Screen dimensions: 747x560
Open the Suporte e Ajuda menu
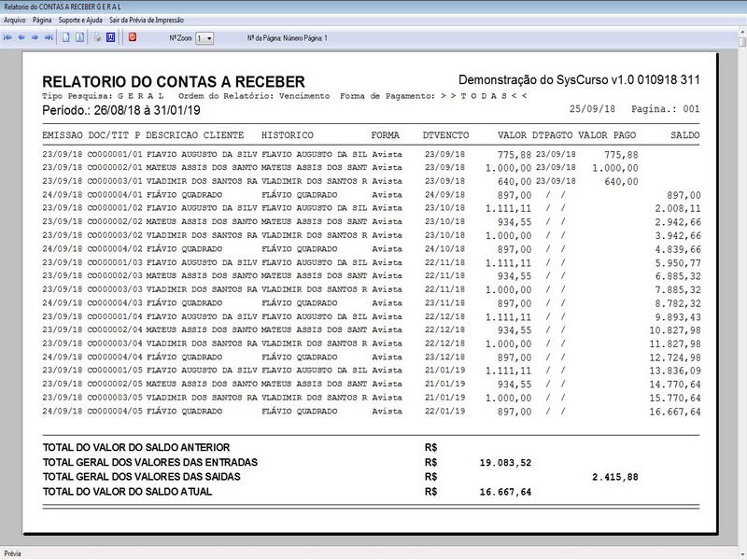[x=80, y=20]
